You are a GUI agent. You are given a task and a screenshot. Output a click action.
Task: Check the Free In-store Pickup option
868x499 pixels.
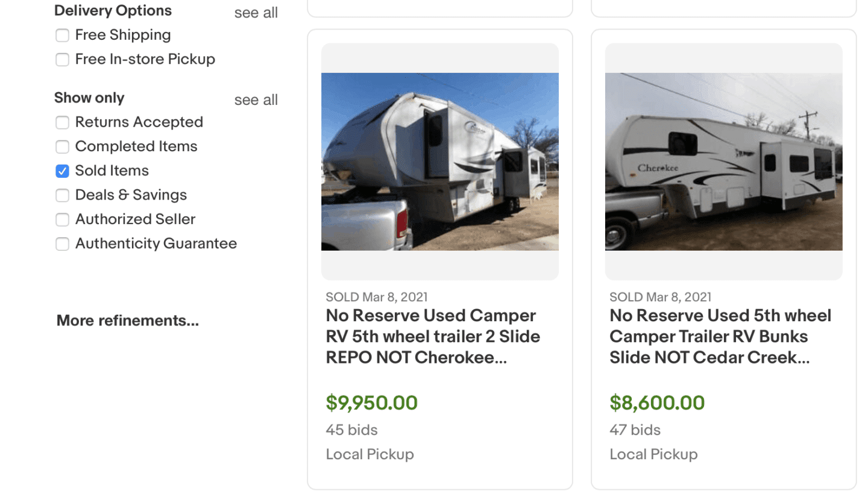(62, 60)
